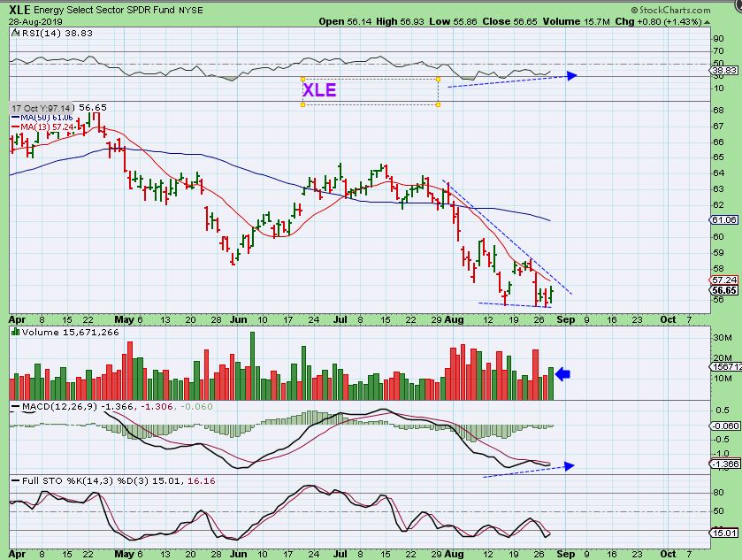Click the Chg +0.80 (+1.43%) value
The height and width of the screenshot is (560, 742).
point(658,21)
